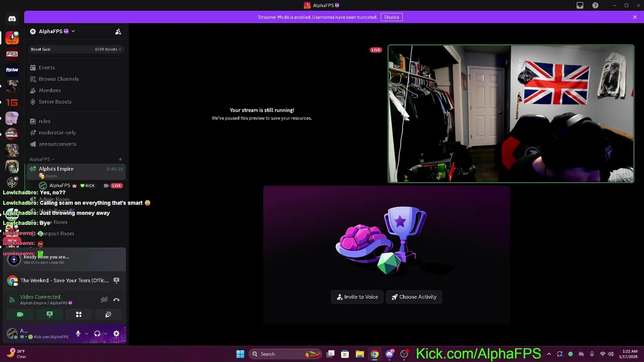Open the activities launcher button

coord(78,314)
